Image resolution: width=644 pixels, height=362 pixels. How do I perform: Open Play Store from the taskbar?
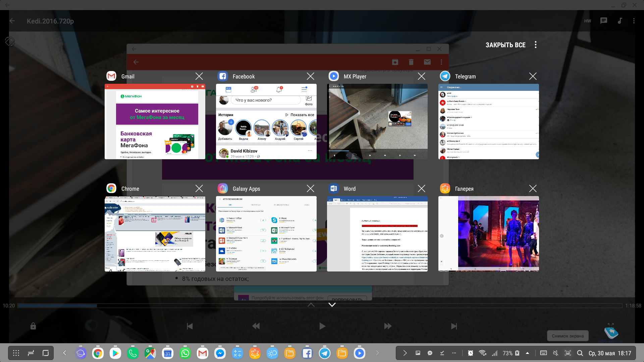coord(115,353)
